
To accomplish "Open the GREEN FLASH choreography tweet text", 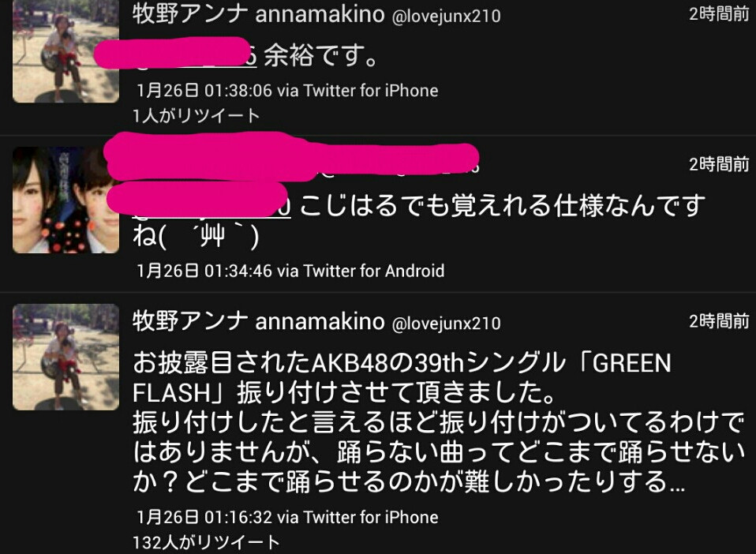I will point(439,422).
